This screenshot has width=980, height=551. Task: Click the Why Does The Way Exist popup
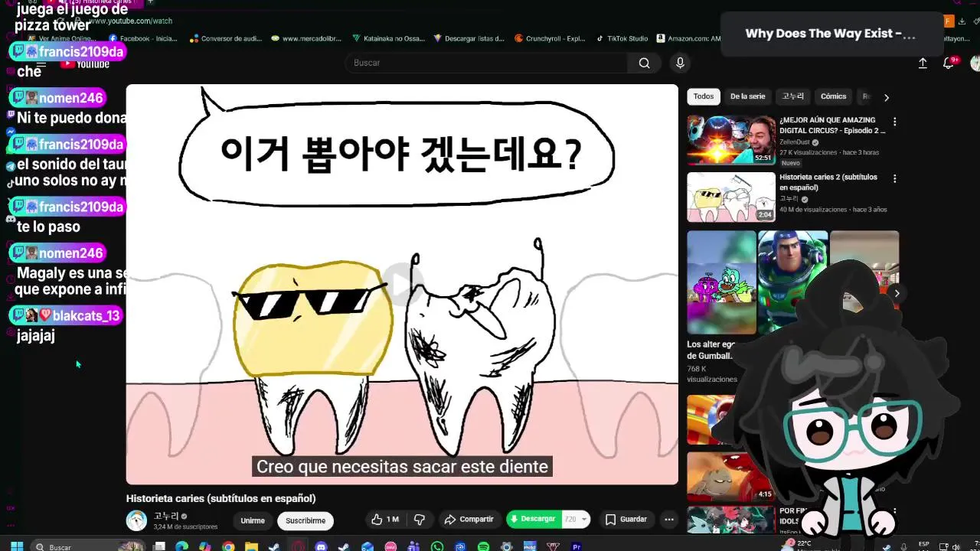coord(831,34)
